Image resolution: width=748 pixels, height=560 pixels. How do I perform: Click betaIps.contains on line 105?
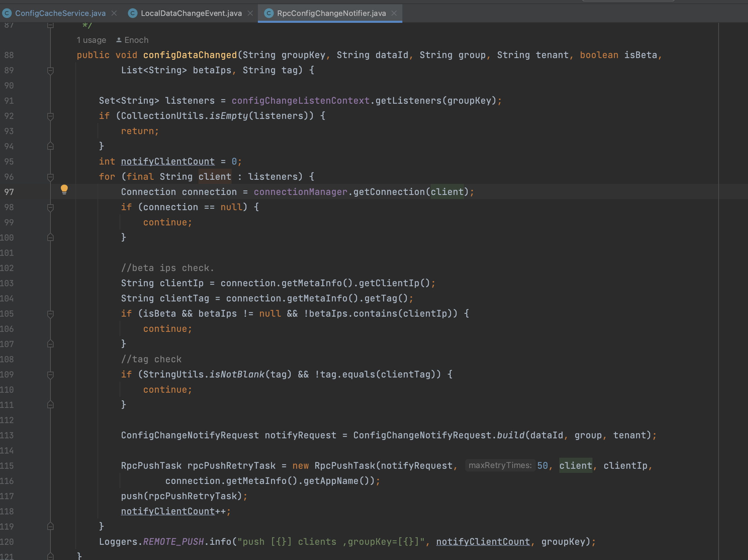click(x=353, y=314)
